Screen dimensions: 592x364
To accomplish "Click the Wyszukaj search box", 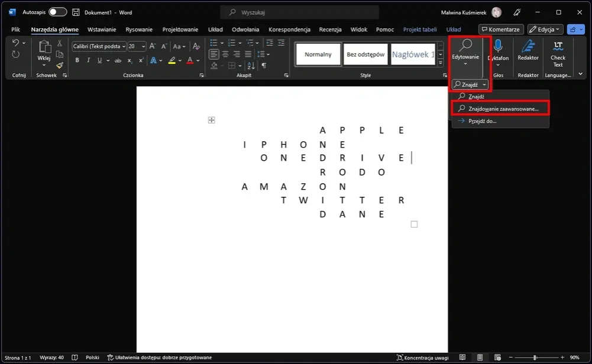I will tap(299, 12).
